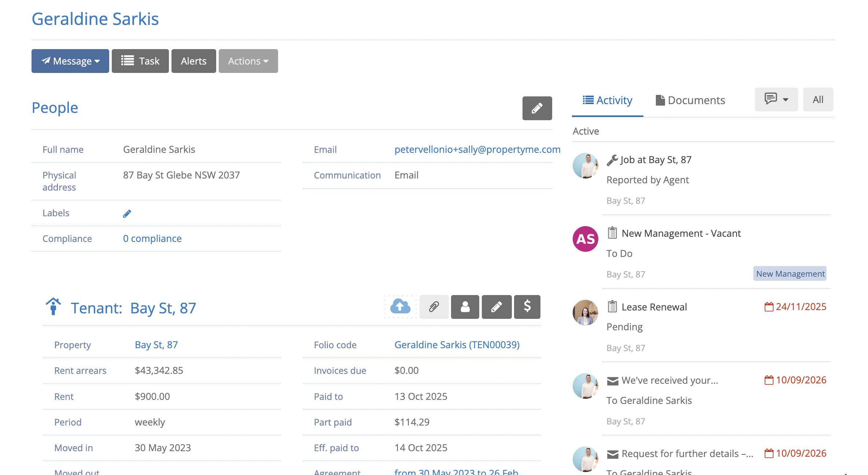This screenshot has width=868, height=475.
Task: Click the rent arrears value $43,342.85
Action: [x=159, y=371]
